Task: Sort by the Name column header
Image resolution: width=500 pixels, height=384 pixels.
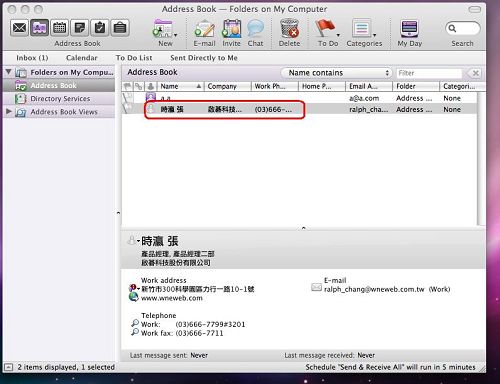Action: pos(180,86)
